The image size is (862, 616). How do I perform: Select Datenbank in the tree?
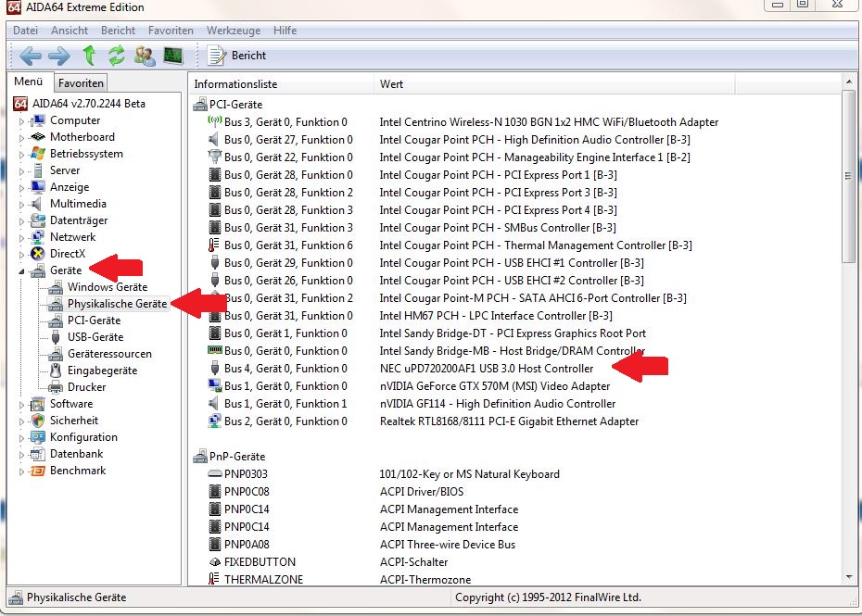[76, 454]
